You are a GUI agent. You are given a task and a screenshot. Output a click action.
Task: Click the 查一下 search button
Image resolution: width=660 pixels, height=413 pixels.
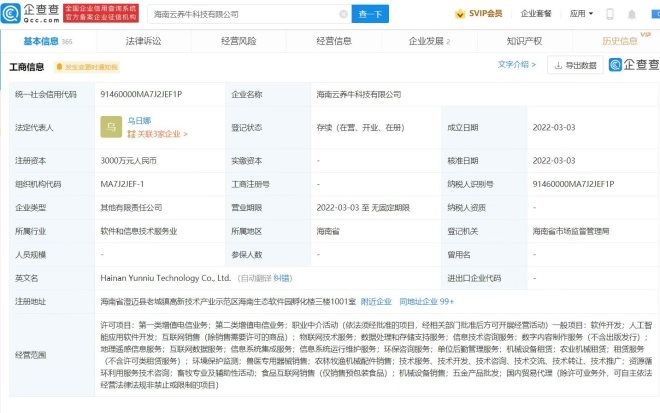(369, 15)
